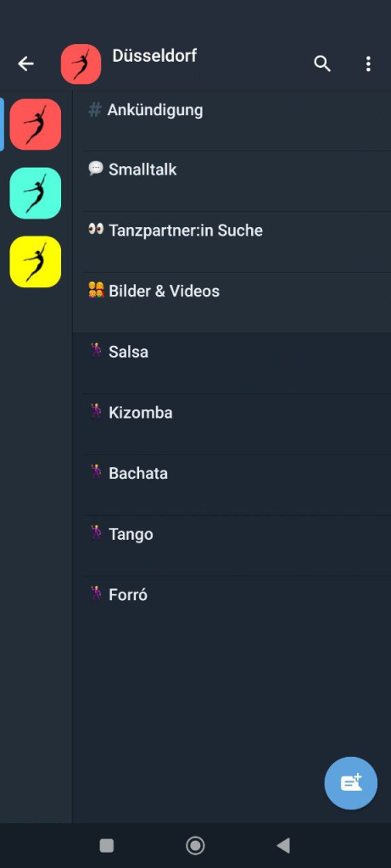Tap the new chat floating button
The width and height of the screenshot is (391, 868).
coord(351,783)
